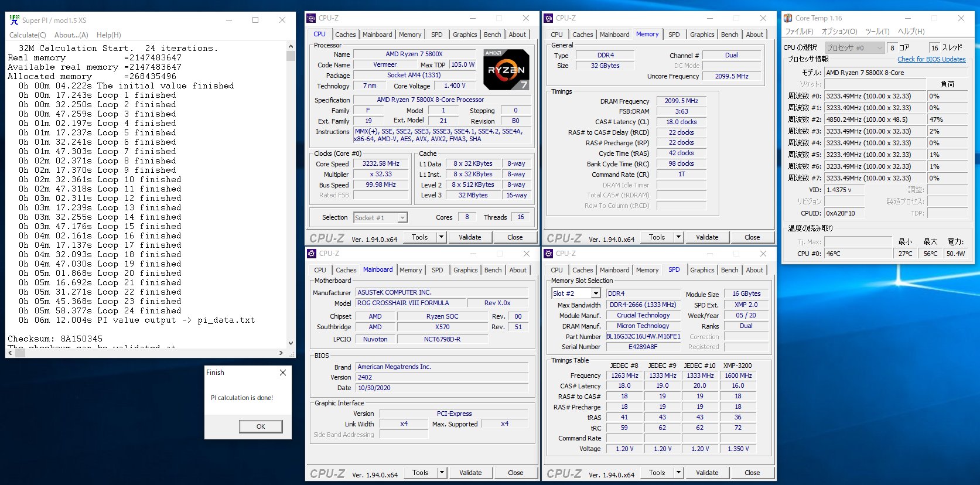Open the ファイル(F) menu in Core Temp
This screenshot has height=485, width=980.
point(799,32)
